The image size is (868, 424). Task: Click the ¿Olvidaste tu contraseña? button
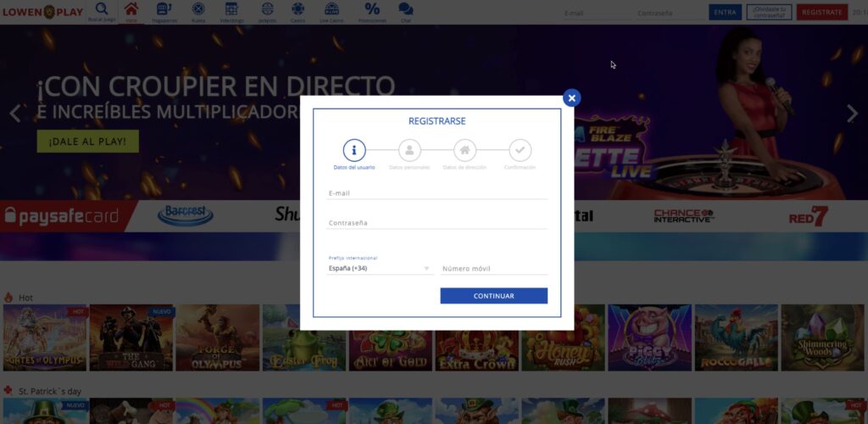769,12
